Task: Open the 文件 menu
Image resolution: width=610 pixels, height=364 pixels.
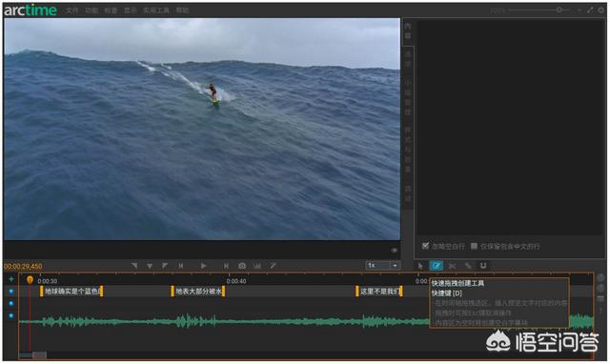Action: coord(72,10)
